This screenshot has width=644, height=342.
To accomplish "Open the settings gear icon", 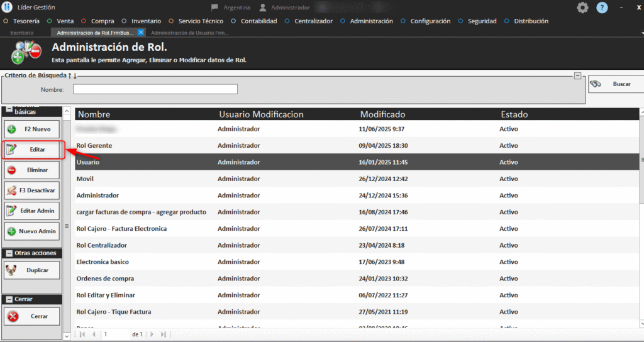I will click(583, 8).
